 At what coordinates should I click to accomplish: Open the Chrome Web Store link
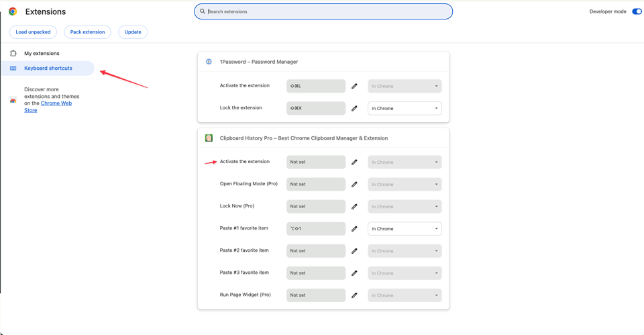click(x=56, y=103)
